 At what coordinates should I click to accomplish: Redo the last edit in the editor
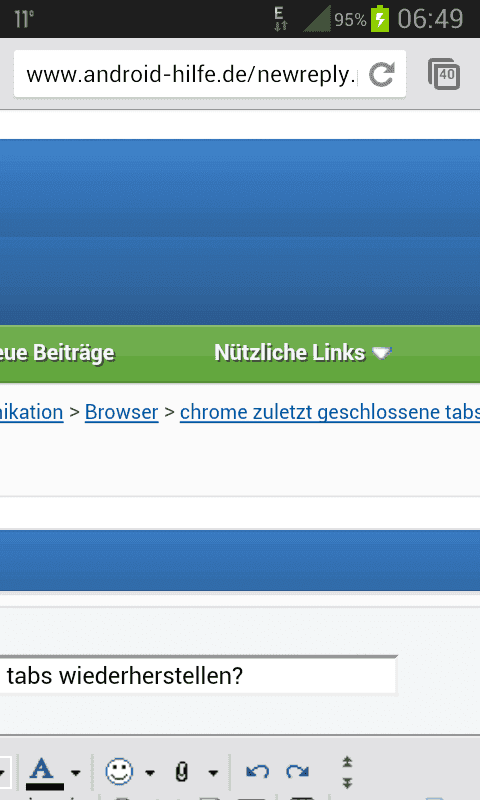[x=297, y=771]
